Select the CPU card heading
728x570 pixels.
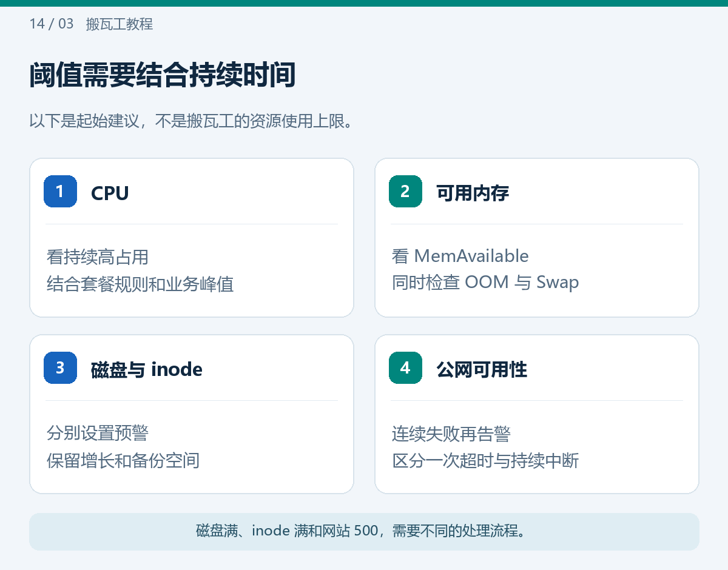pyautogui.click(x=110, y=193)
